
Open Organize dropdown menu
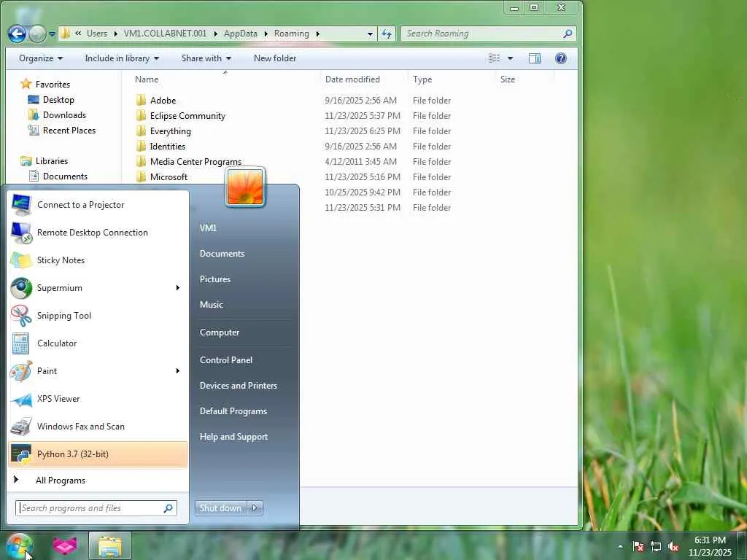point(41,58)
